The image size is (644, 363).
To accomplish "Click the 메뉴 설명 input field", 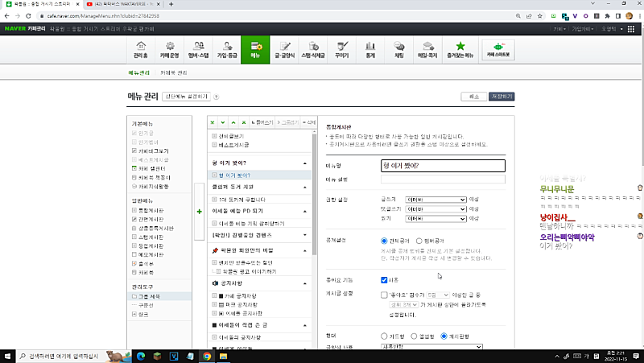I will (443, 179).
